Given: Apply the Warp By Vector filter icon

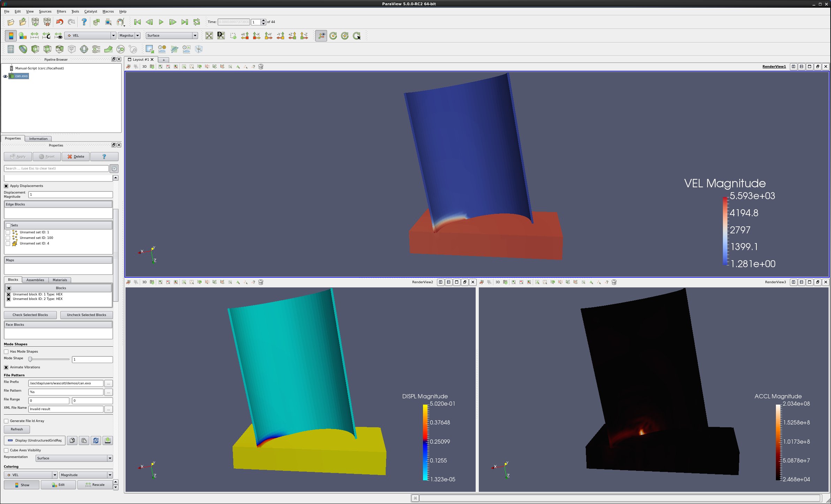Looking at the screenshot, I should click(108, 49).
